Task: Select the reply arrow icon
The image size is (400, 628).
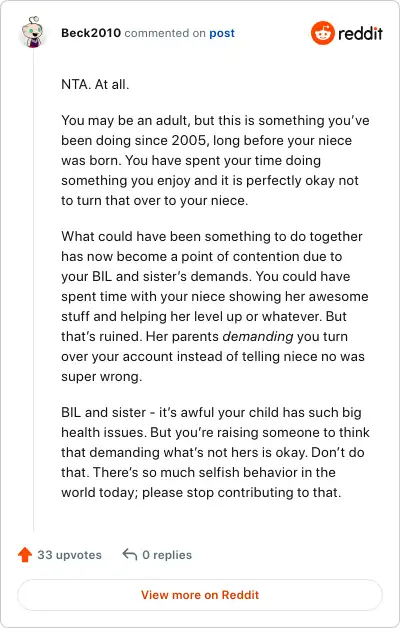Action: (130, 555)
